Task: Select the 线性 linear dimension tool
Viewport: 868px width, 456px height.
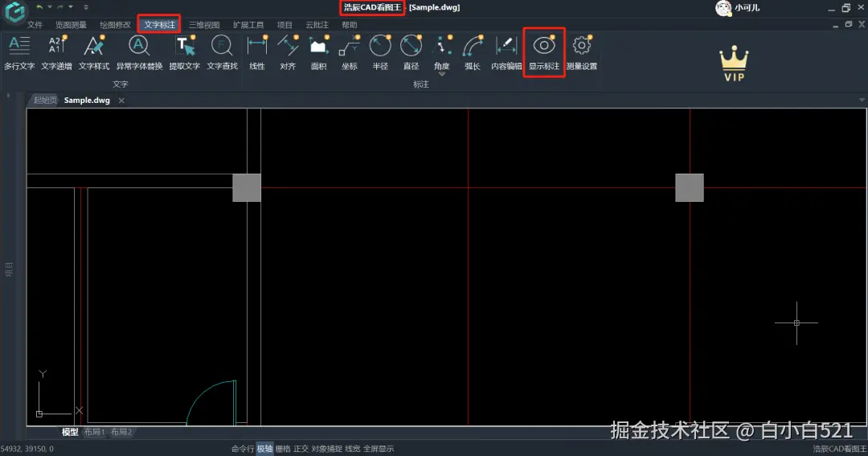Action: [x=257, y=52]
